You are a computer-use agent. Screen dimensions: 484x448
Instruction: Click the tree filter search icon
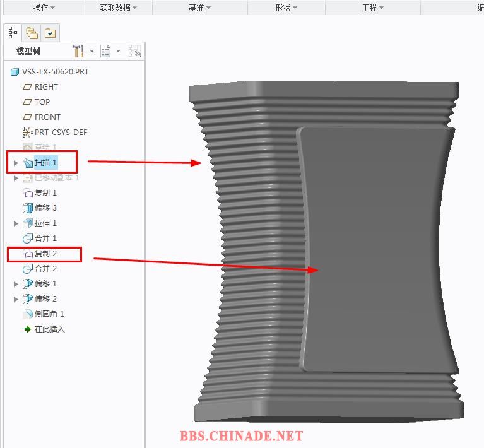(x=135, y=51)
